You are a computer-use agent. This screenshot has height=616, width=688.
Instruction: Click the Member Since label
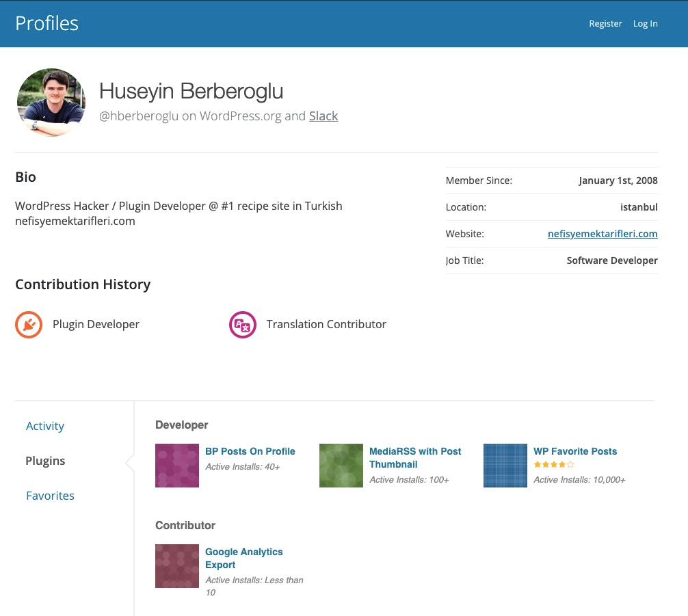pos(479,180)
